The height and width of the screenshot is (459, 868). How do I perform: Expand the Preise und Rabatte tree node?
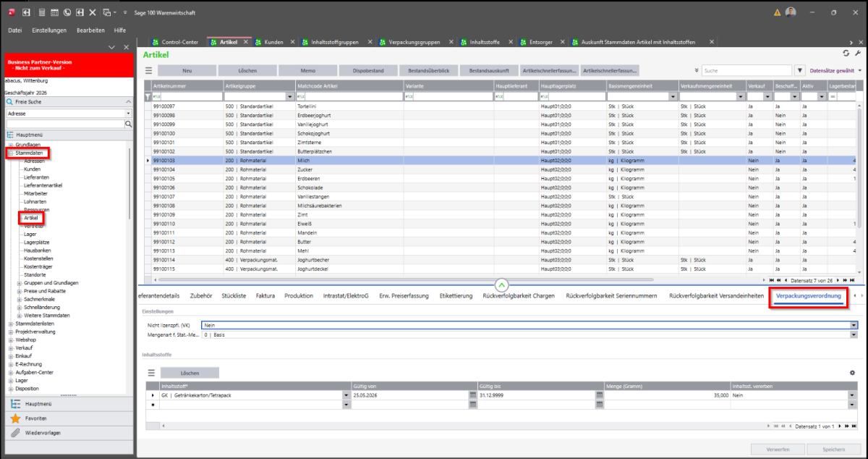point(20,290)
